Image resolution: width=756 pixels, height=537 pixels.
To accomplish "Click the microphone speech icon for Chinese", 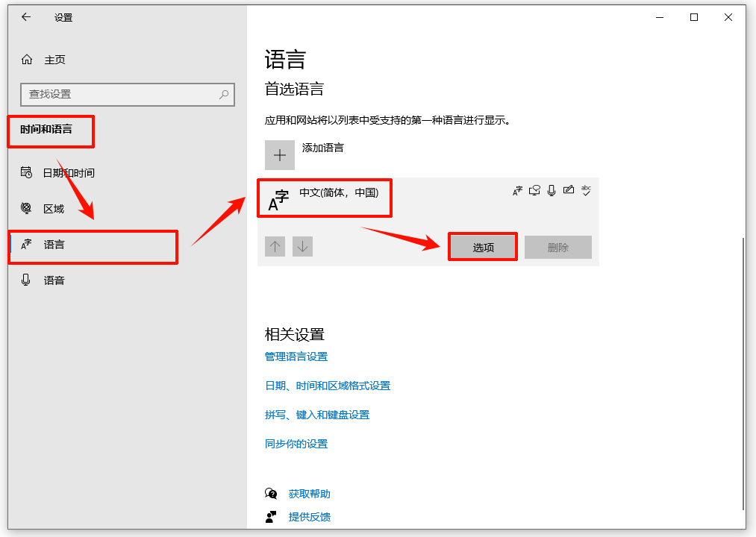I will tap(552, 190).
